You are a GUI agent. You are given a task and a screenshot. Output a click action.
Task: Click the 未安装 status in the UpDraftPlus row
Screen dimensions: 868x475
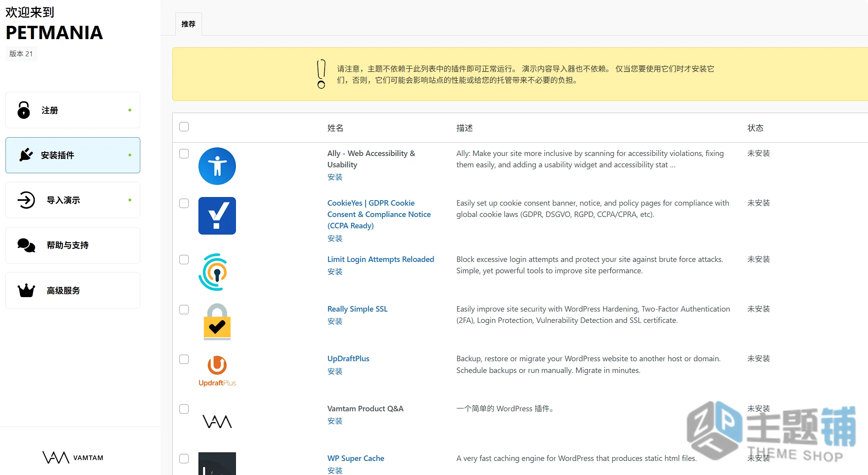click(x=759, y=358)
